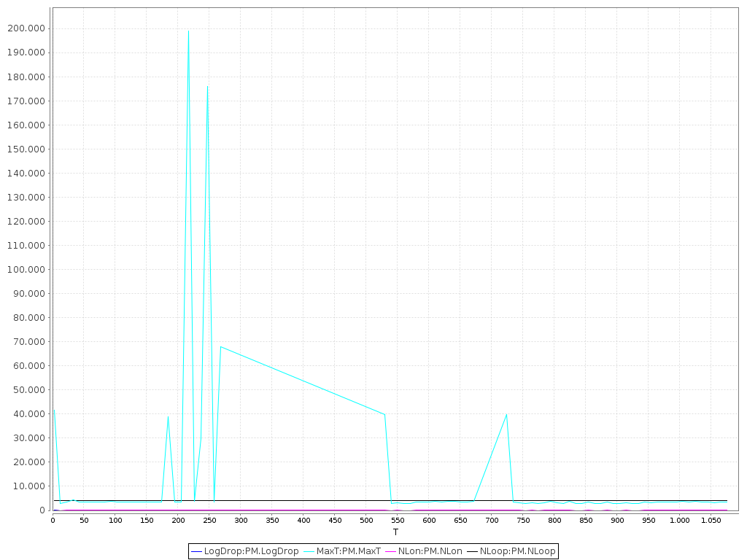Click the black NLoop legend line marker

pyautogui.click(x=472, y=551)
